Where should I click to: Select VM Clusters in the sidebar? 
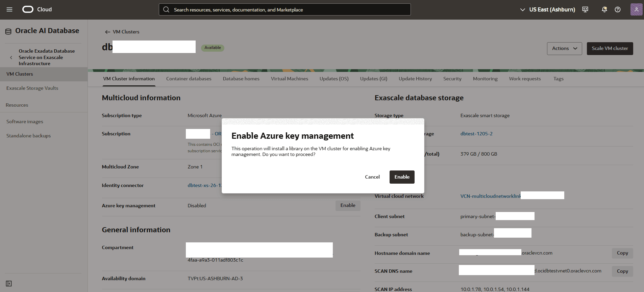44,74
